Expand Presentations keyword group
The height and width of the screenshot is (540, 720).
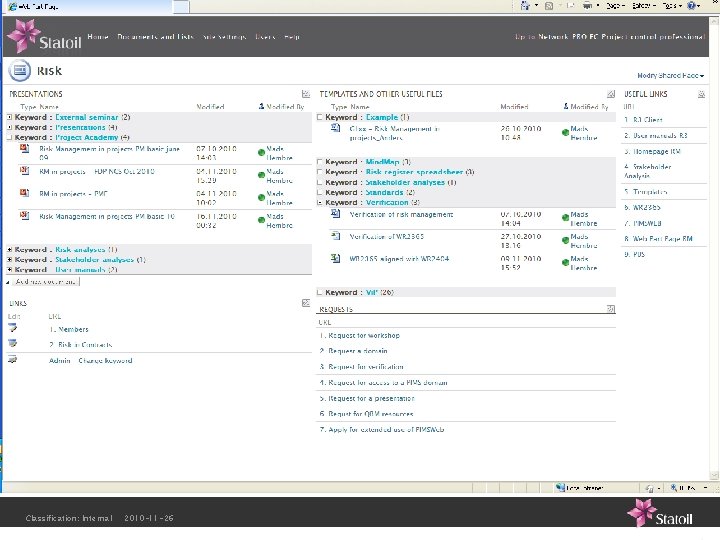pyautogui.click(x=10, y=127)
